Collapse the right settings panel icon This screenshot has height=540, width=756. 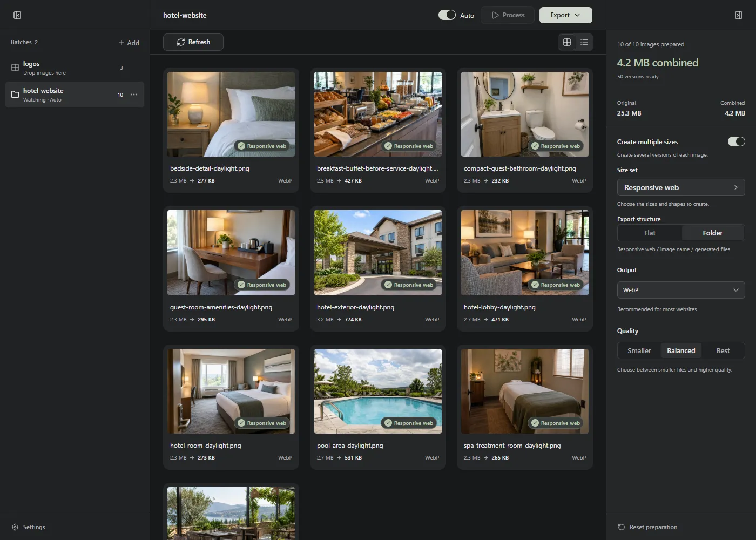[x=739, y=15]
